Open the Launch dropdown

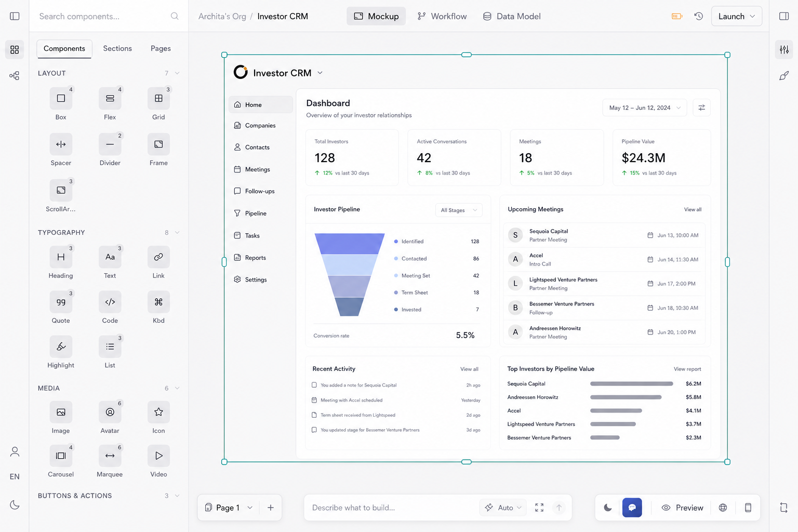pyautogui.click(x=737, y=16)
